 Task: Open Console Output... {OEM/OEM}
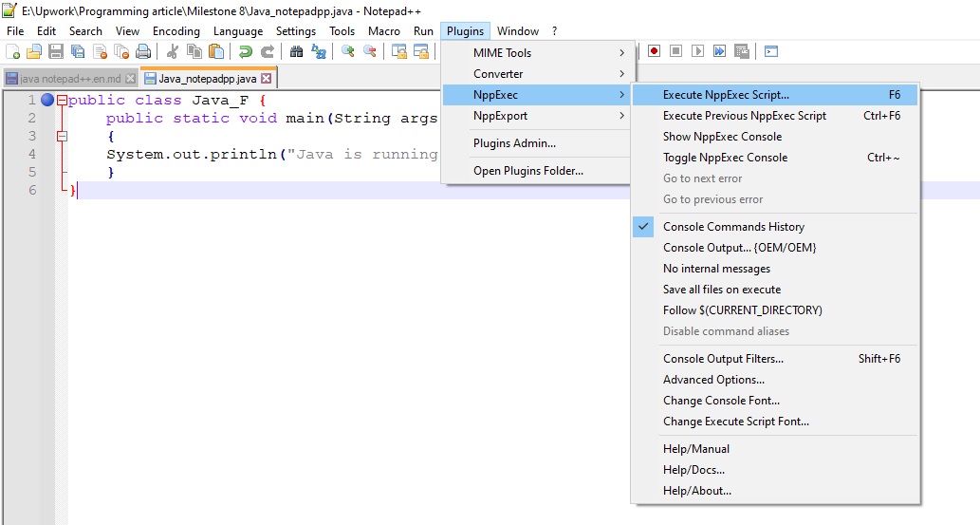(775, 248)
